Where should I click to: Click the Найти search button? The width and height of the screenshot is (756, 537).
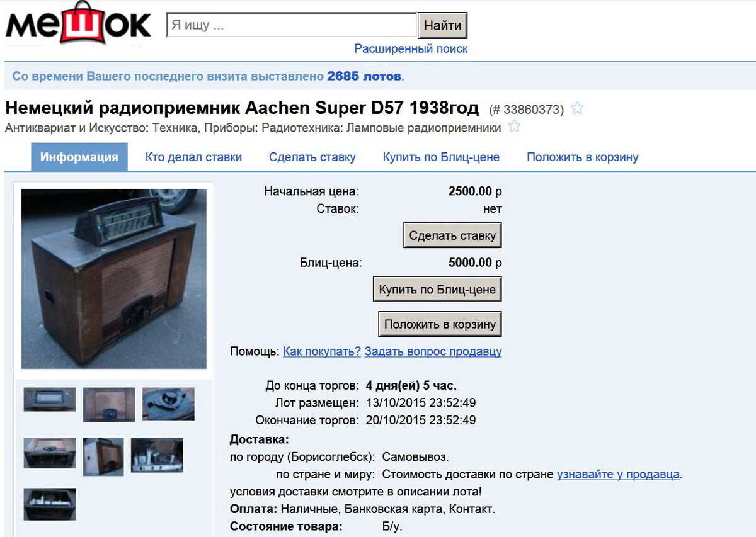pos(442,26)
